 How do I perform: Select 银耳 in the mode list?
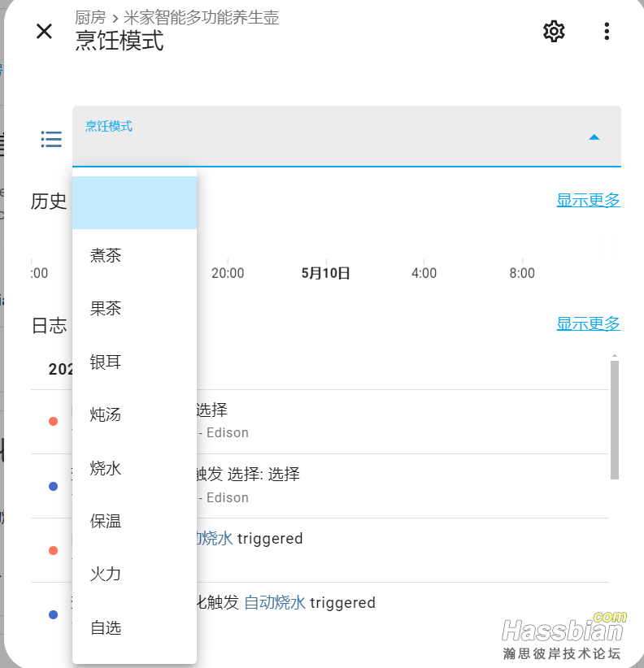click(106, 362)
